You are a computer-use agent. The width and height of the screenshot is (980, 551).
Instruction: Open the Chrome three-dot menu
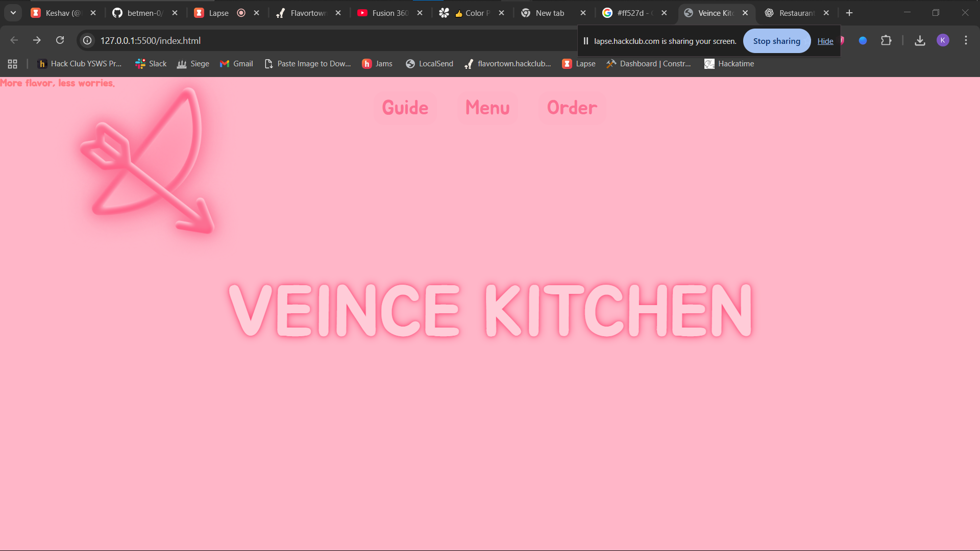[966, 40]
